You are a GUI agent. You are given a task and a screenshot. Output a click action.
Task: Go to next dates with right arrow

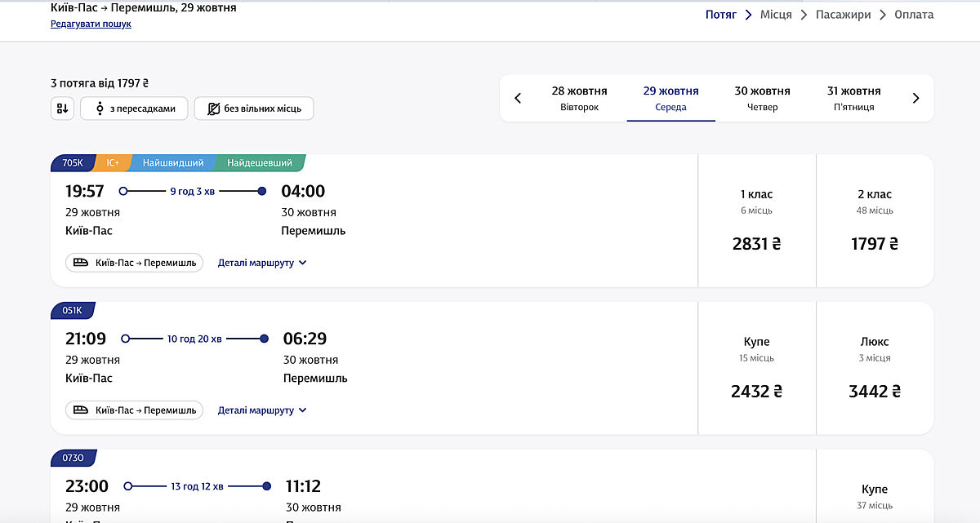(915, 99)
